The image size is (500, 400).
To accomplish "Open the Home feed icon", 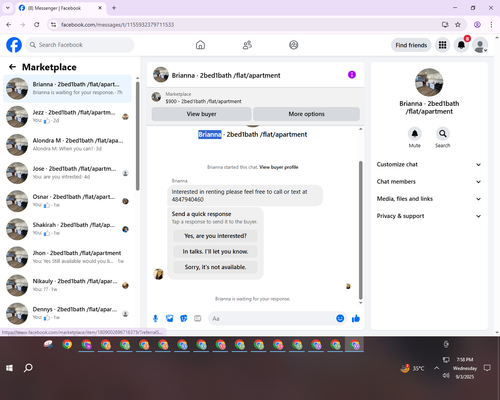I will pos(200,45).
